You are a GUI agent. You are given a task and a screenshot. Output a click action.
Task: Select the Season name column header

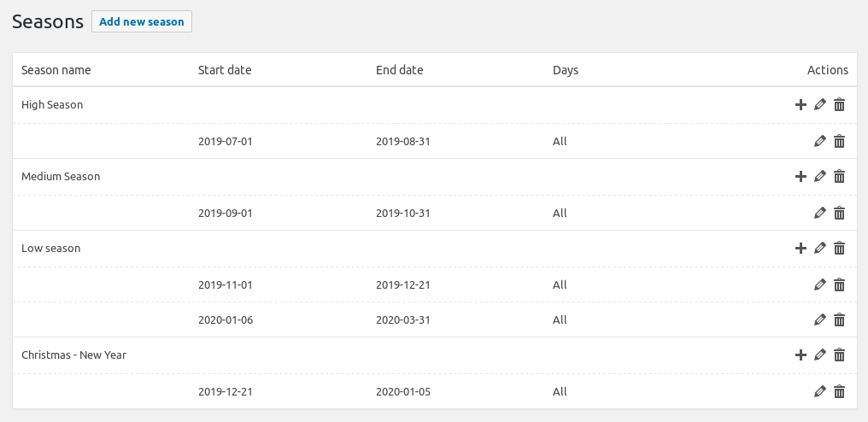56,70
